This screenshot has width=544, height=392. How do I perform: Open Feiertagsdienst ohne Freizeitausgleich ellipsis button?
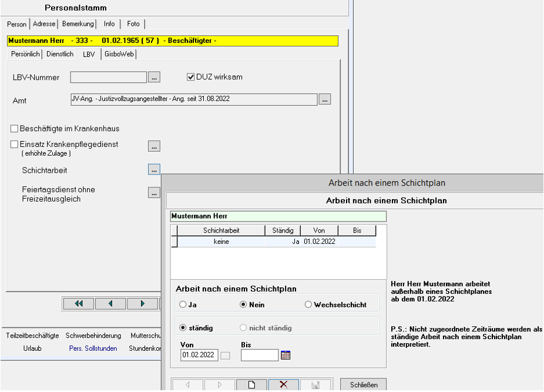[x=154, y=192]
